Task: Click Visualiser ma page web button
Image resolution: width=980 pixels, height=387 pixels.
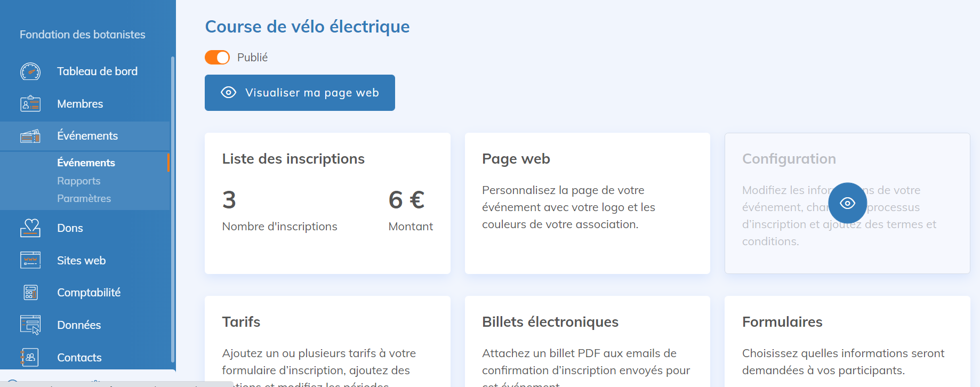Action: click(300, 93)
